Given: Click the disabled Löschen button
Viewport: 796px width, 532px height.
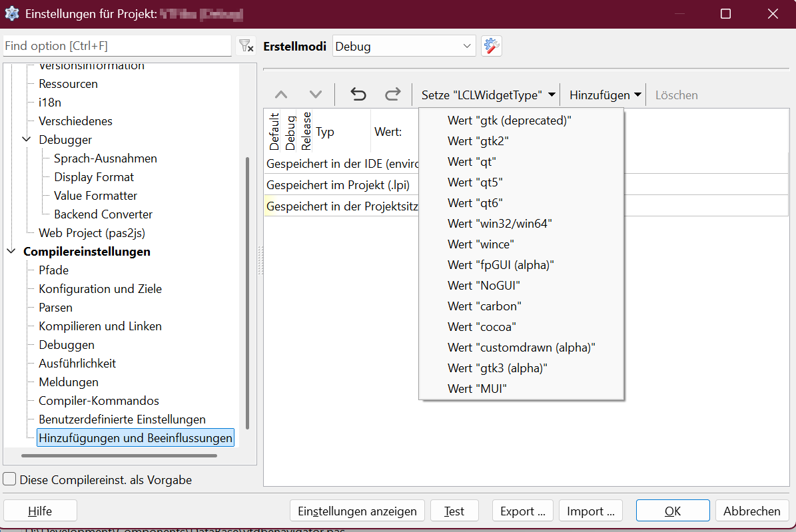Looking at the screenshot, I should (676, 95).
